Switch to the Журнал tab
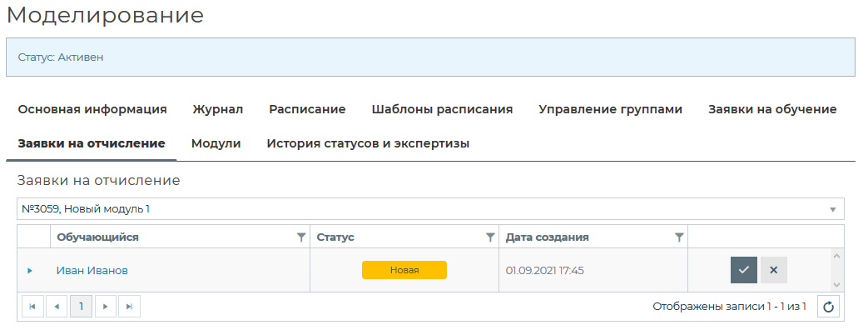868x330 pixels. tap(217, 109)
